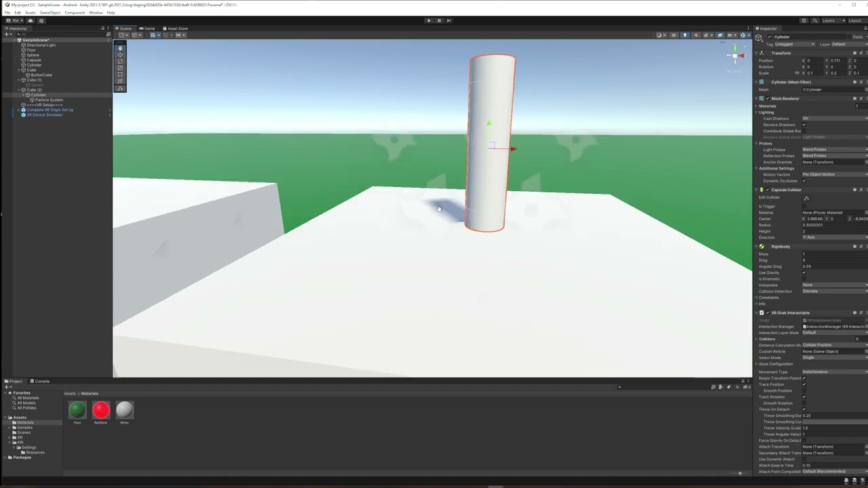Switch to the Game tab
The image size is (868, 488).
click(x=147, y=28)
